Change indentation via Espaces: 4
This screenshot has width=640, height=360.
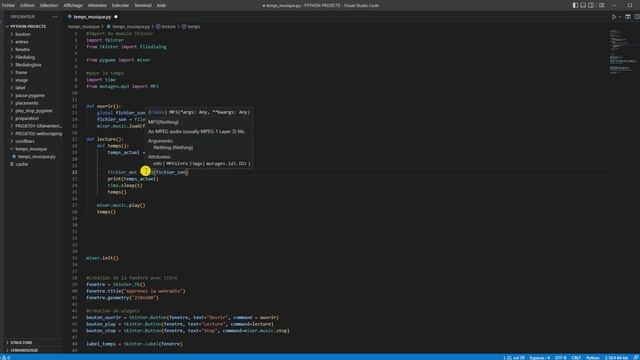coord(540,358)
